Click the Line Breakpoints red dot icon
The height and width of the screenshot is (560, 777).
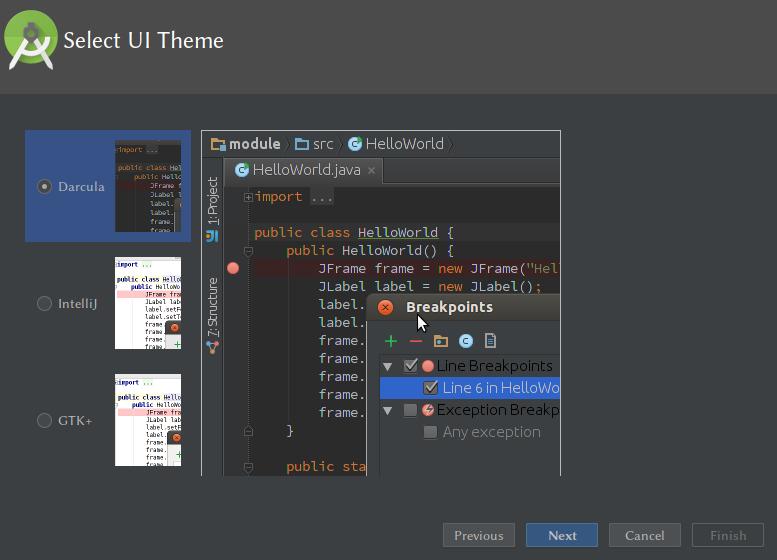coord(428,366)
